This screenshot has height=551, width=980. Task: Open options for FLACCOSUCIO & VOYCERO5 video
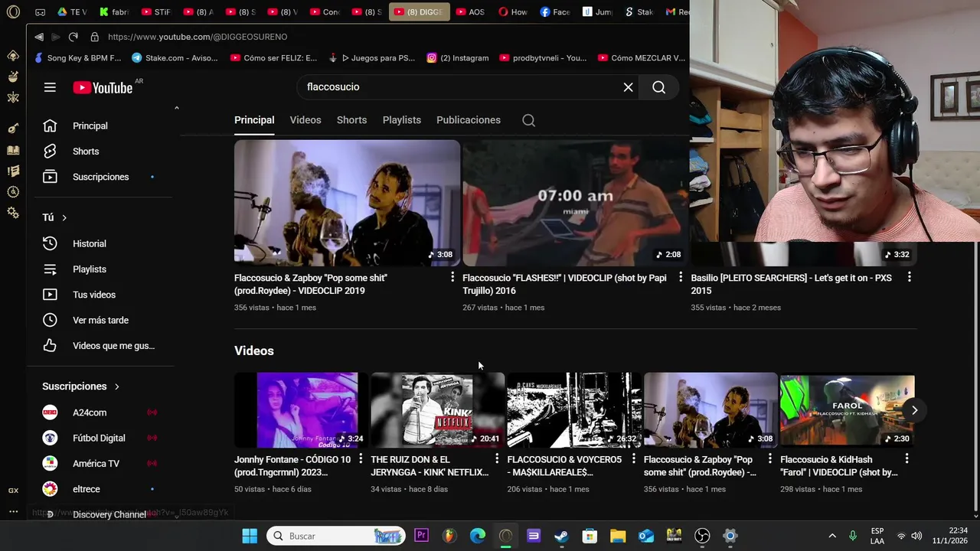(x=633, y=458)
